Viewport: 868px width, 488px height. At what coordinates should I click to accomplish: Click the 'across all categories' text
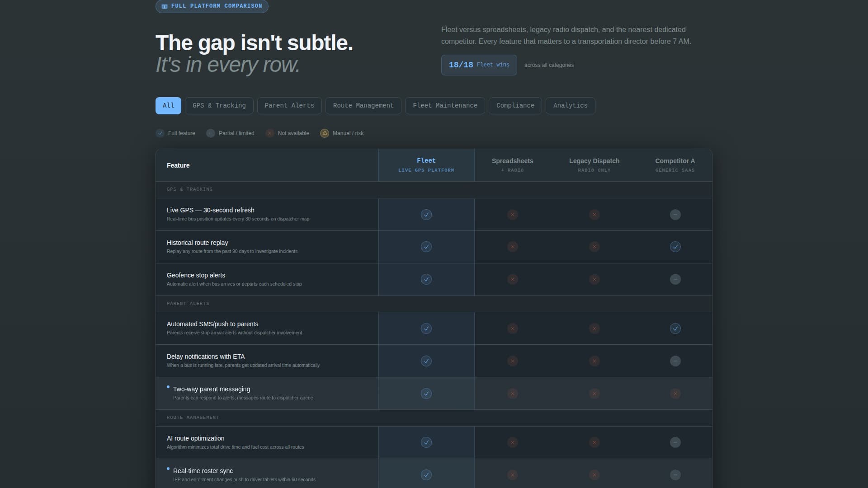[549, 65]
